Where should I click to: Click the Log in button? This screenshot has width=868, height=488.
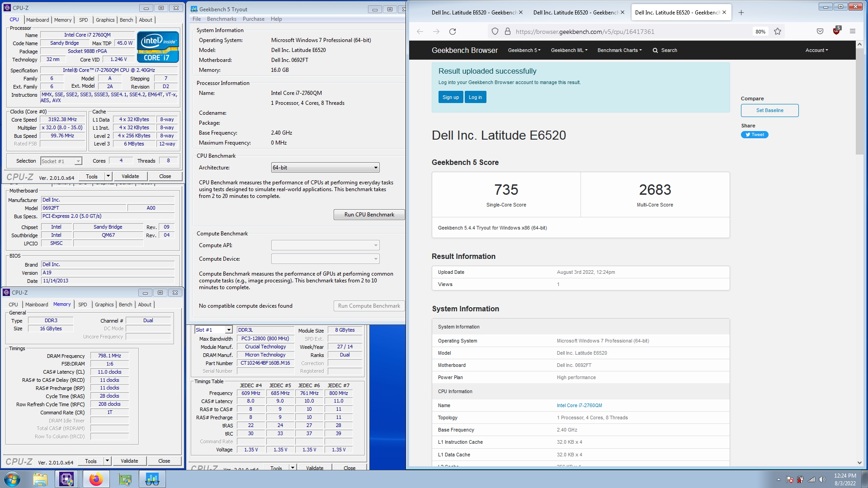(475, 97)
